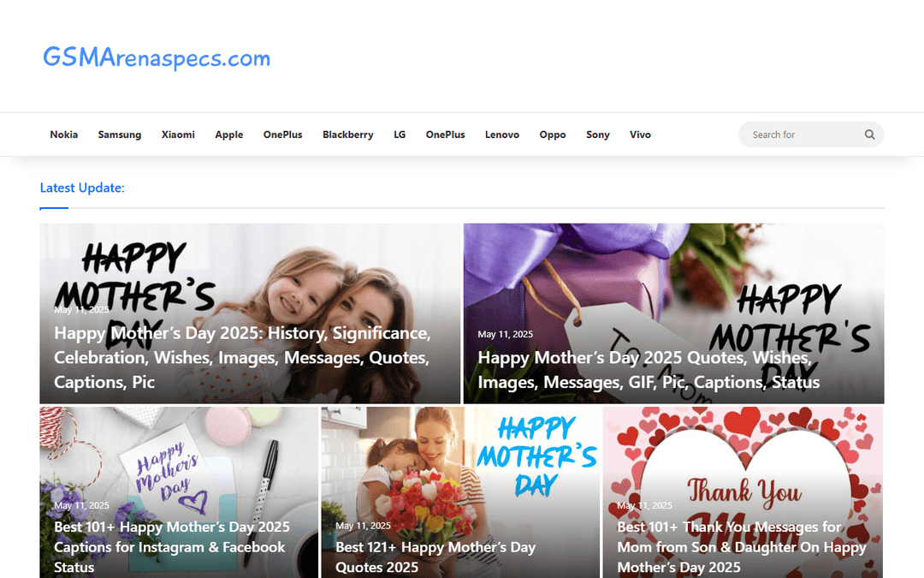Open 'Best 121+ Happy Mother's Day Quotes' article
The width and height of the screenshot is (924, 578).
(435, 557)
